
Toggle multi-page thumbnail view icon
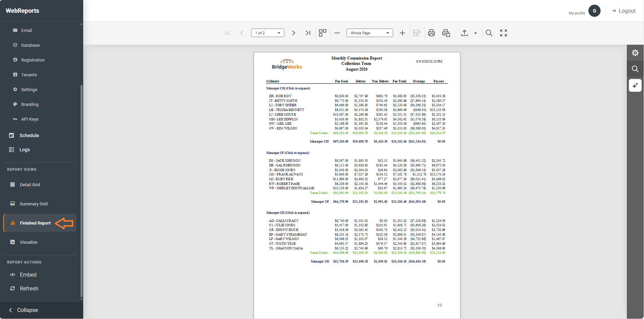coord(322,33)
